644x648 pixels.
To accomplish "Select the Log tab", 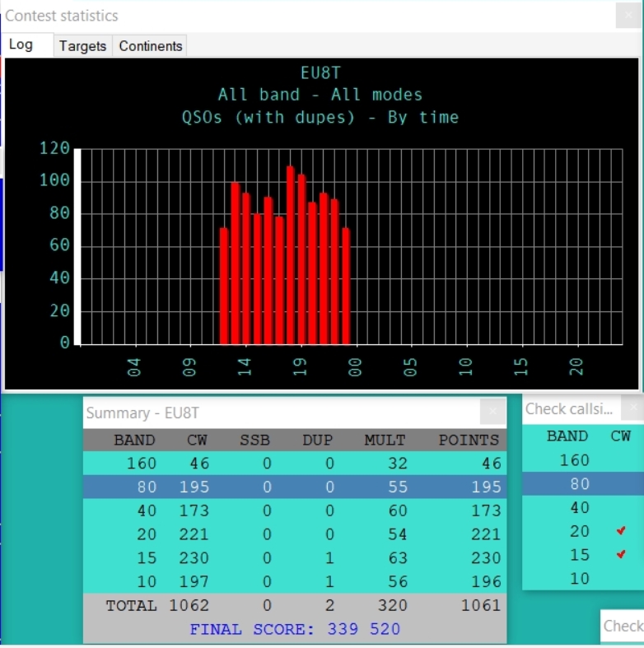I will coord(21,45).
